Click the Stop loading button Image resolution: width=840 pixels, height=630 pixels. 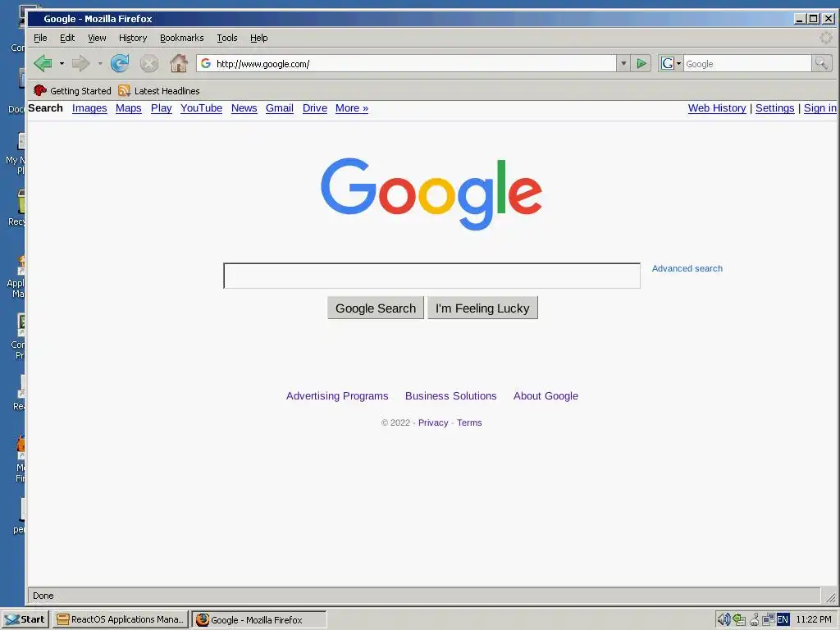coord(149,64)
